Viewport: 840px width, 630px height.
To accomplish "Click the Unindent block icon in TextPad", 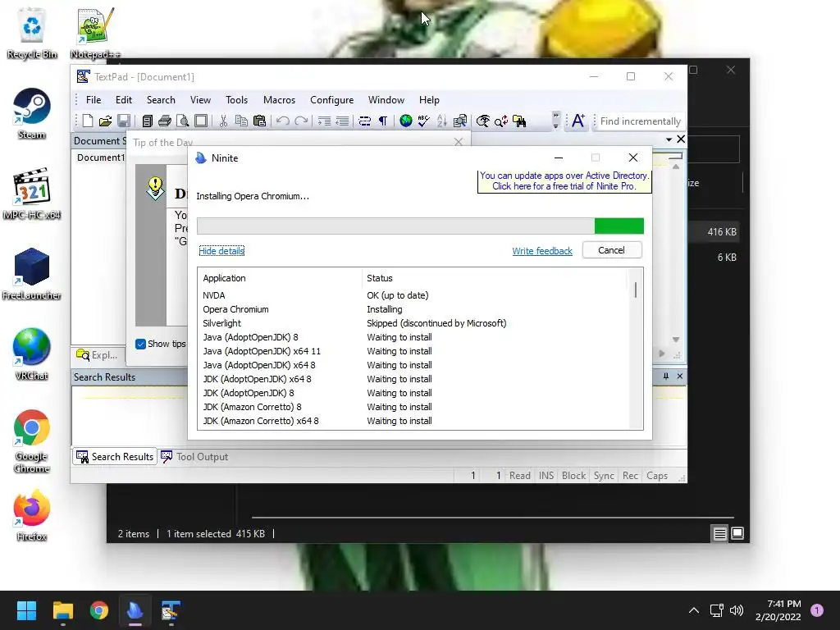I will point(342,121).
